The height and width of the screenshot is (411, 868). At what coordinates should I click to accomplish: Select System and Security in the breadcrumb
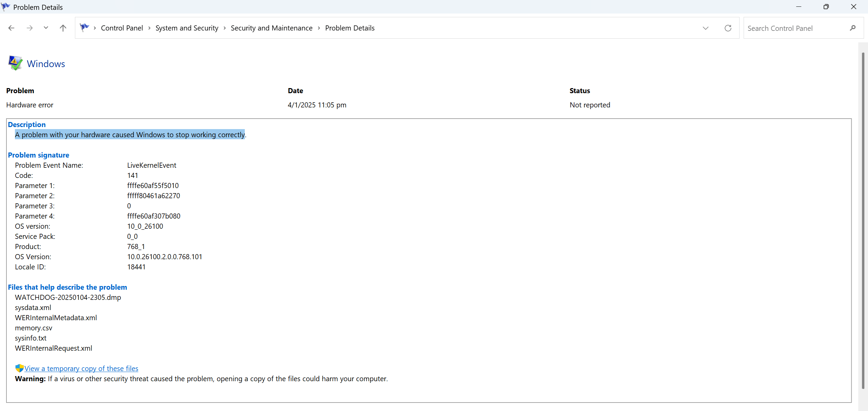coord(187,28)
